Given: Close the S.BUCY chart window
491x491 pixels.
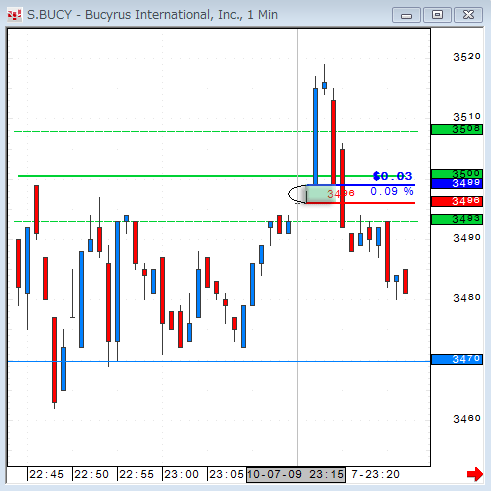Looking at the screenshot, I should pyautogui.click(x=468, y=15).
